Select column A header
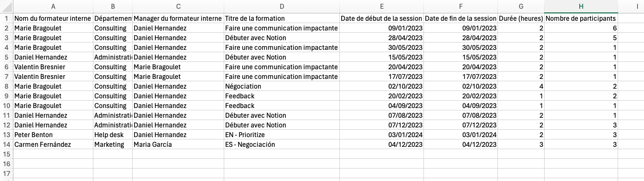Viewport: 644px width, 181px height. 53,6
